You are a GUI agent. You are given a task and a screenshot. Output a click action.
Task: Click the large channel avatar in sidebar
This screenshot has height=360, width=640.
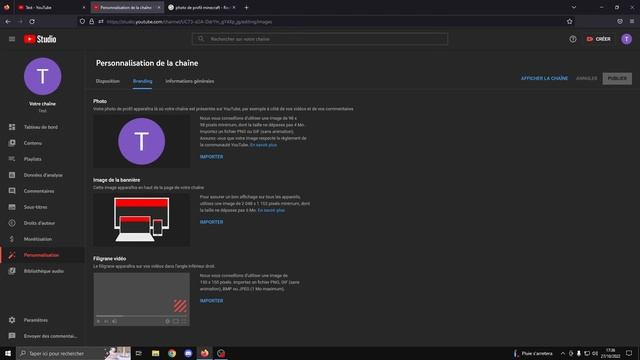[x=42, y=76]
